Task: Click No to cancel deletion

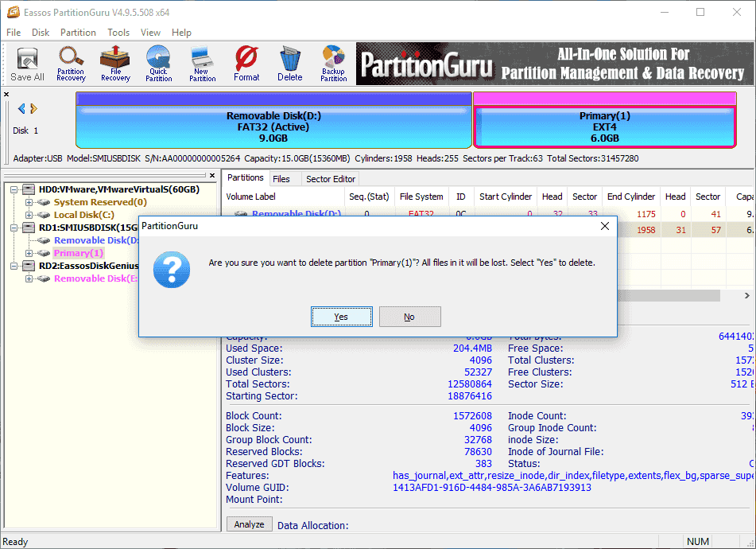Action: point(409,316)
